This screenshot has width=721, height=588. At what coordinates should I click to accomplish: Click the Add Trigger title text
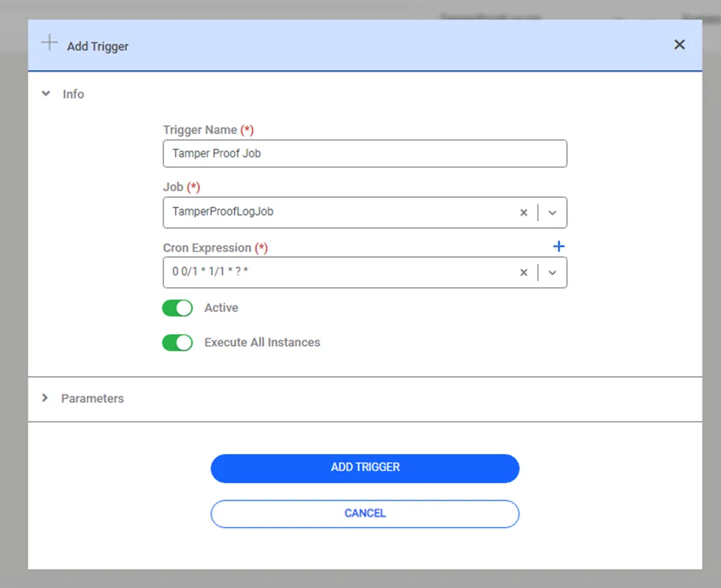click(x=97, y=46)
